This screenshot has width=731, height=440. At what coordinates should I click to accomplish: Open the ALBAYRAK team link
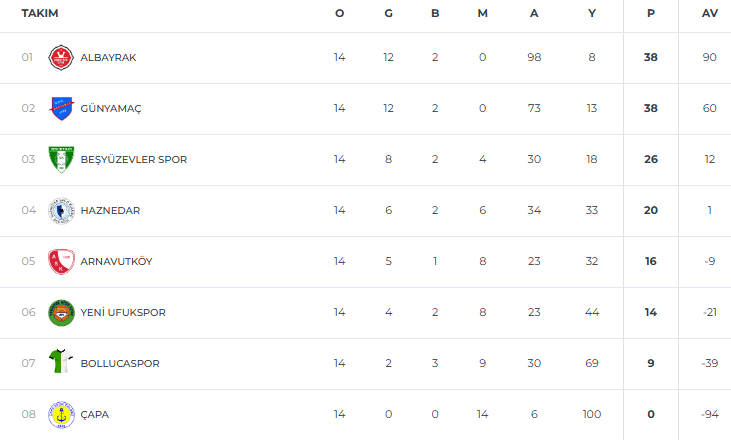click(108, 58)
